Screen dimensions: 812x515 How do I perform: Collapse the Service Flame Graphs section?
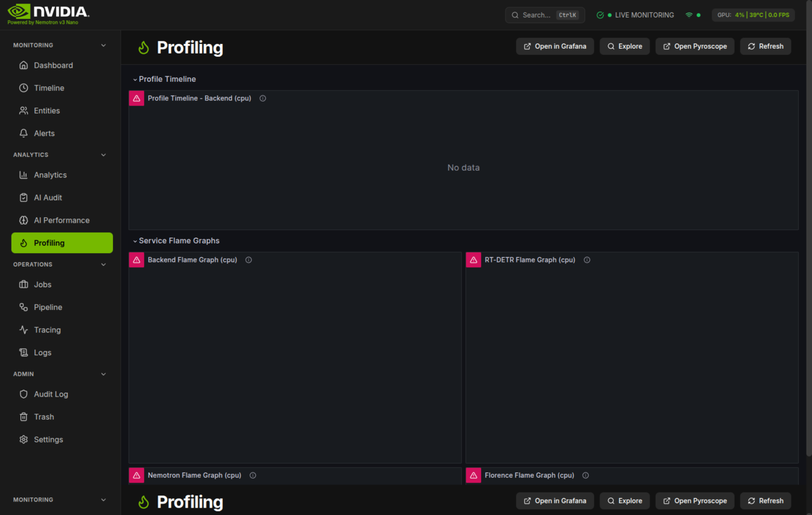(134, 240)
